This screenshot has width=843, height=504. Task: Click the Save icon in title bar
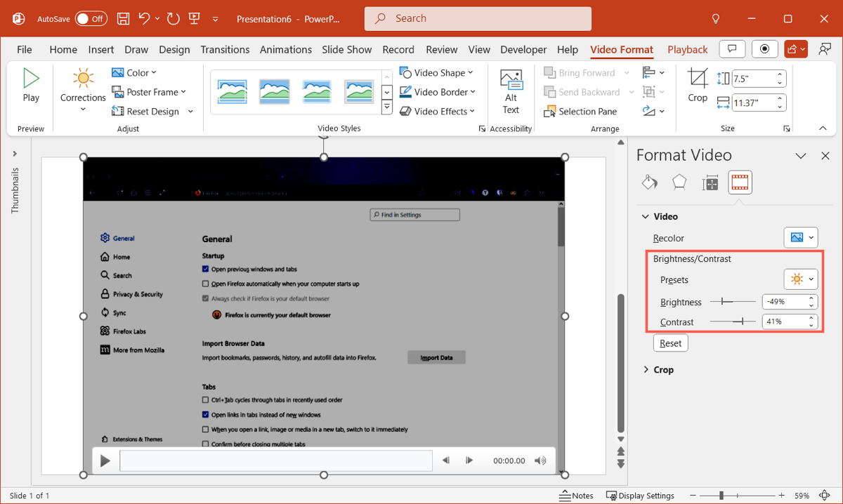tap(123, 19)
